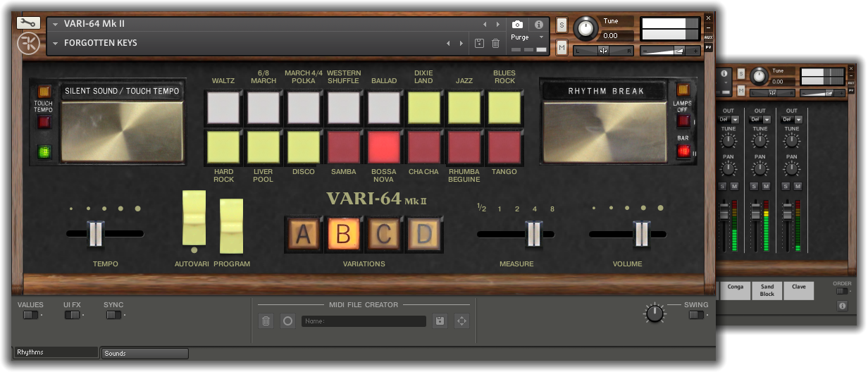The image size is (868, 372).
Task: Expand the VARI-64 Mk II instrument menu arrow
Action: point(56,24)
